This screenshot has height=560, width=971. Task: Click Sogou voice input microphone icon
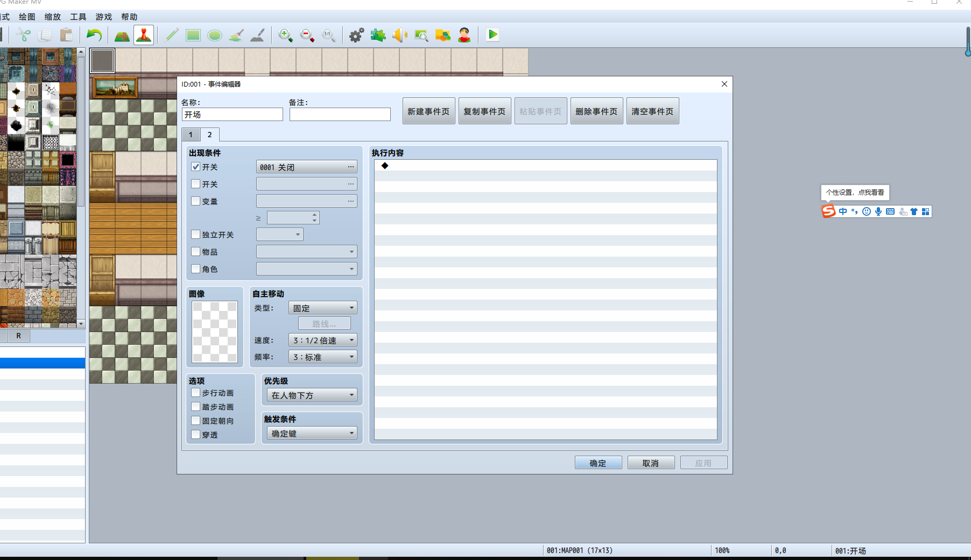point(878,211)
